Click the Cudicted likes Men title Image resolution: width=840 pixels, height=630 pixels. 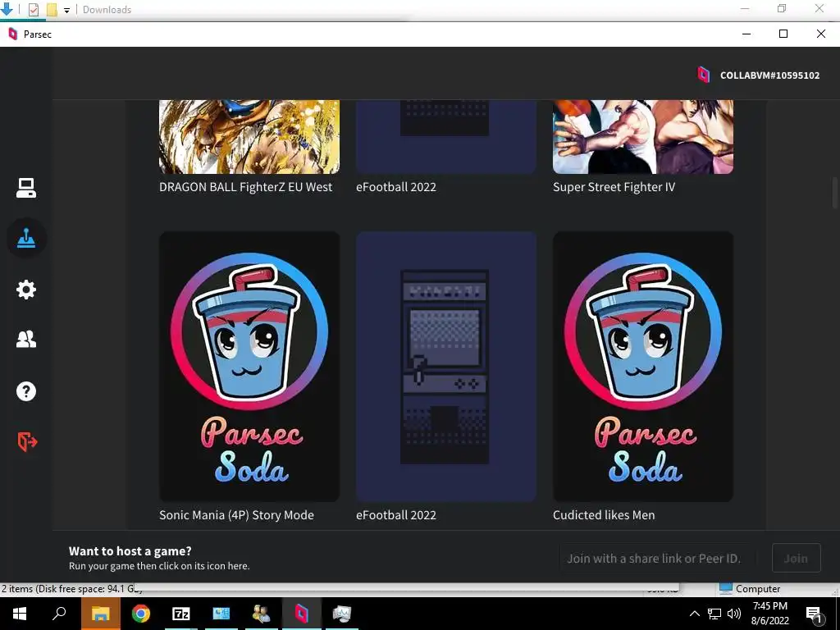pos(604,515)
